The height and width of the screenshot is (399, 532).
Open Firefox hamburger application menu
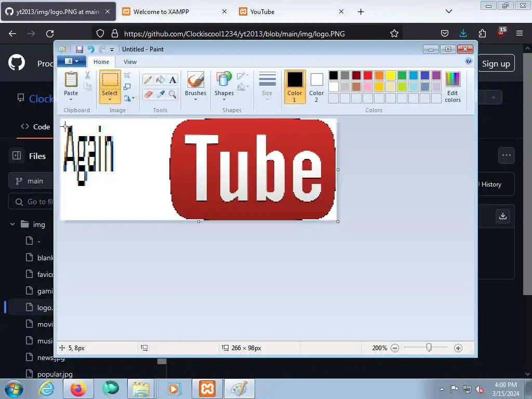(x=520, y=33)
